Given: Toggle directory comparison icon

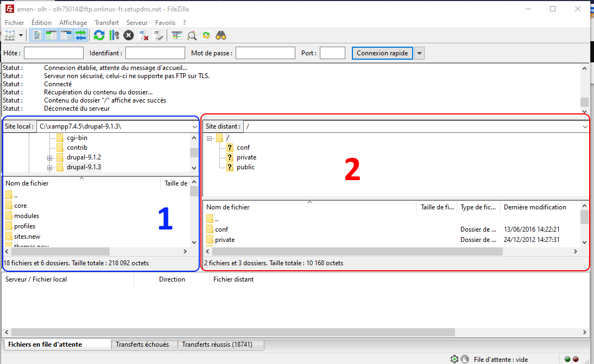Looking at the screenshot, I should coord(192,36).
